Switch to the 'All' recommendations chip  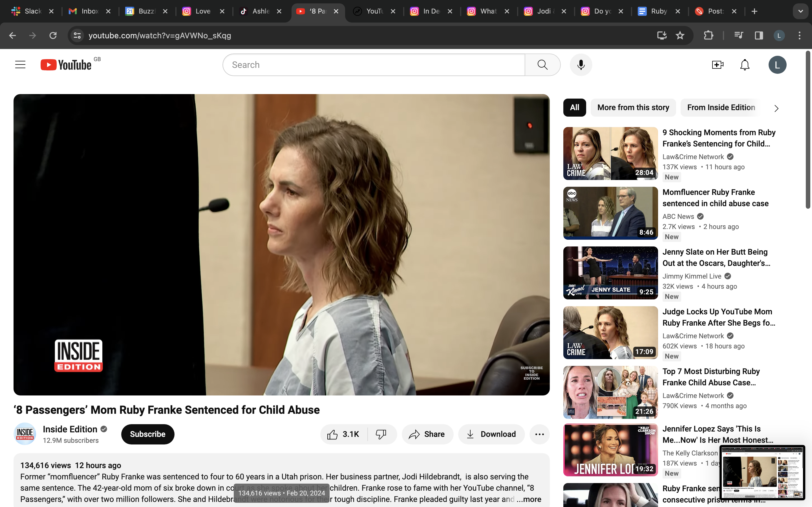click(574, 107)
